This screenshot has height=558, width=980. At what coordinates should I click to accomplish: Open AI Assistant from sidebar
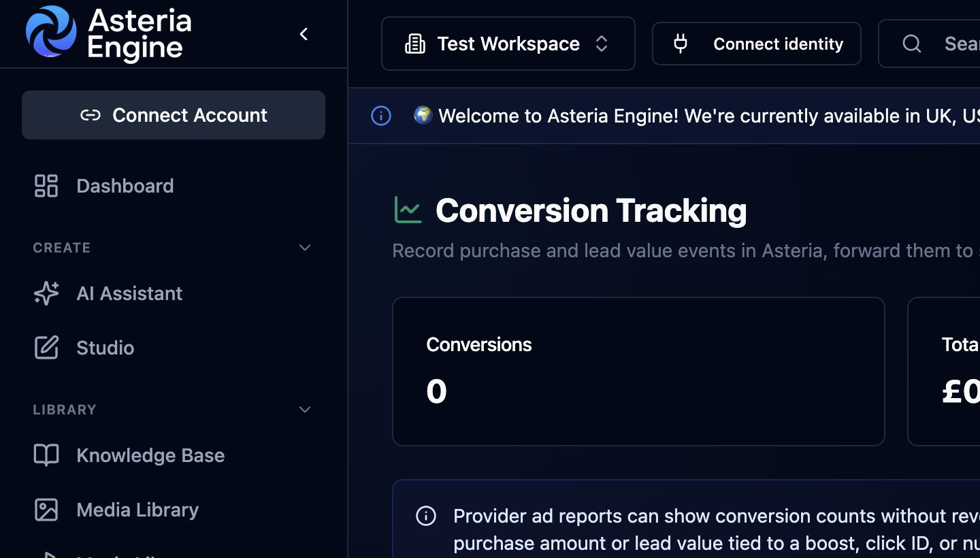pyautogui.click(x=174, y=293)
